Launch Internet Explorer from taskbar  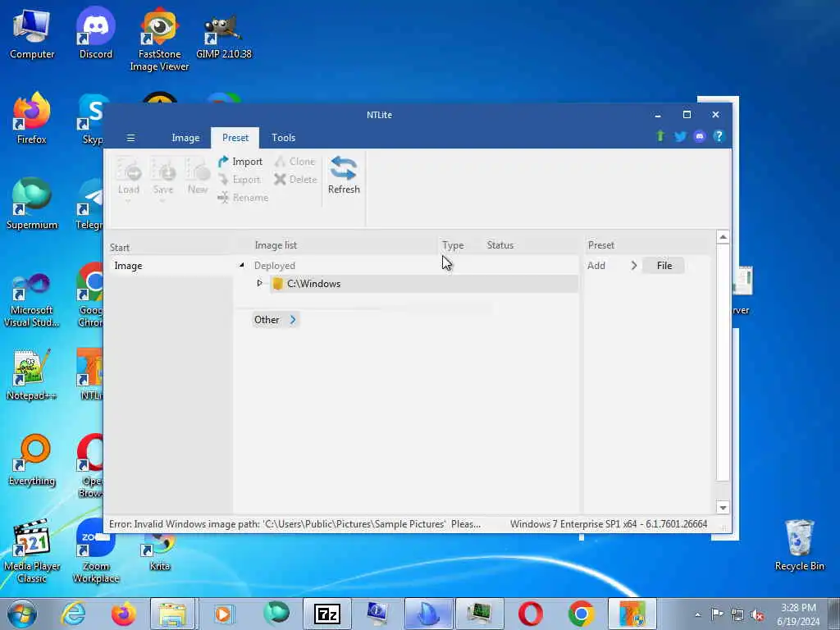(72, 614)
